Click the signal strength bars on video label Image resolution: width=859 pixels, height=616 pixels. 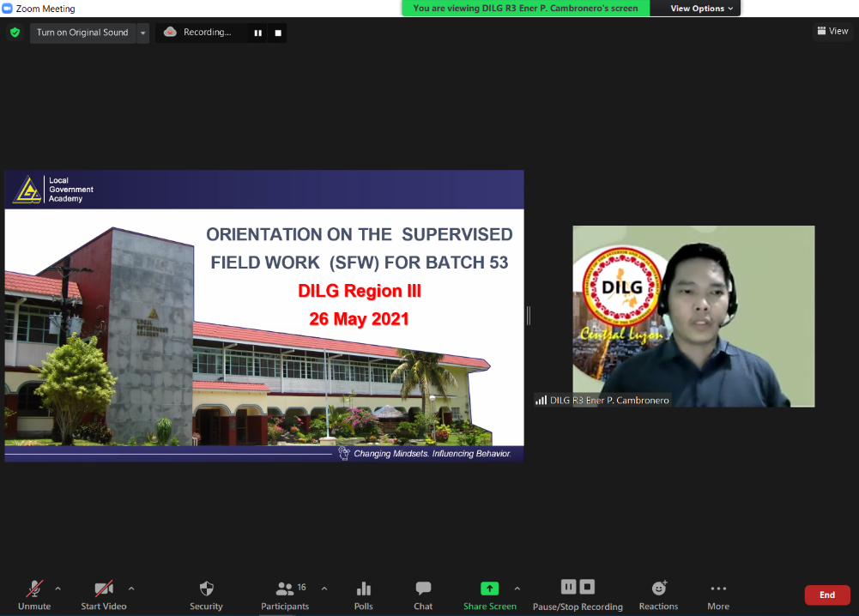[x=541, y=401]
